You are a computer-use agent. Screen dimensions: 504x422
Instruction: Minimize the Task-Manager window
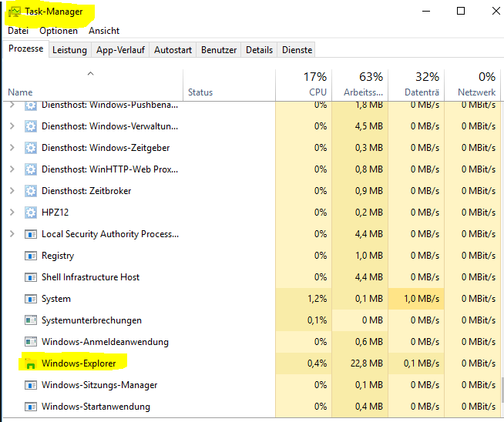click(x=426, y=12)
